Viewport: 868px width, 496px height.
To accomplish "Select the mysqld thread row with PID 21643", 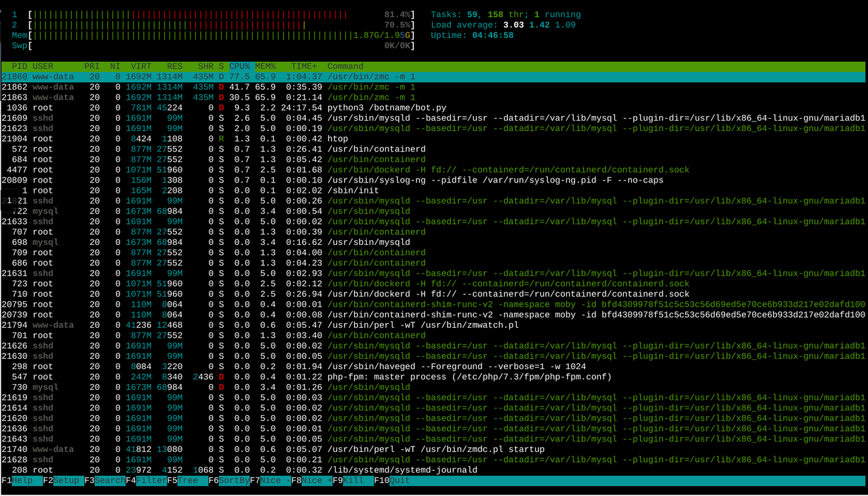I will (x=434, y=439).
